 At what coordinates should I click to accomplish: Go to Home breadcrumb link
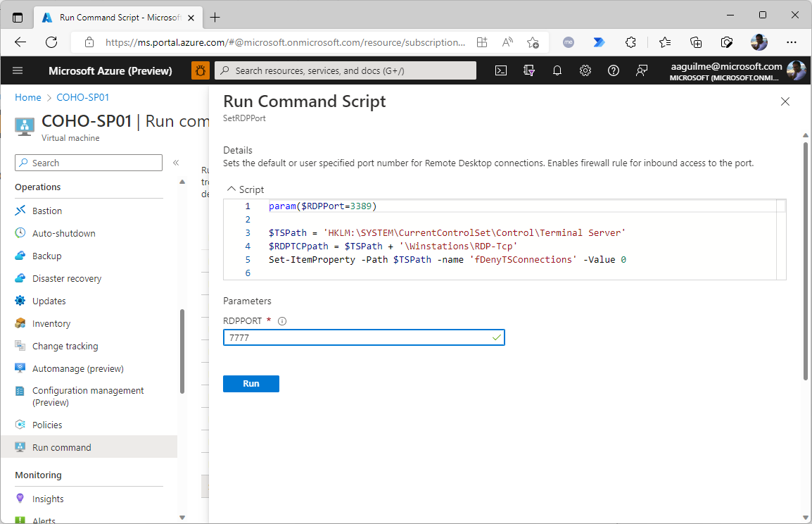coord(28,97)
